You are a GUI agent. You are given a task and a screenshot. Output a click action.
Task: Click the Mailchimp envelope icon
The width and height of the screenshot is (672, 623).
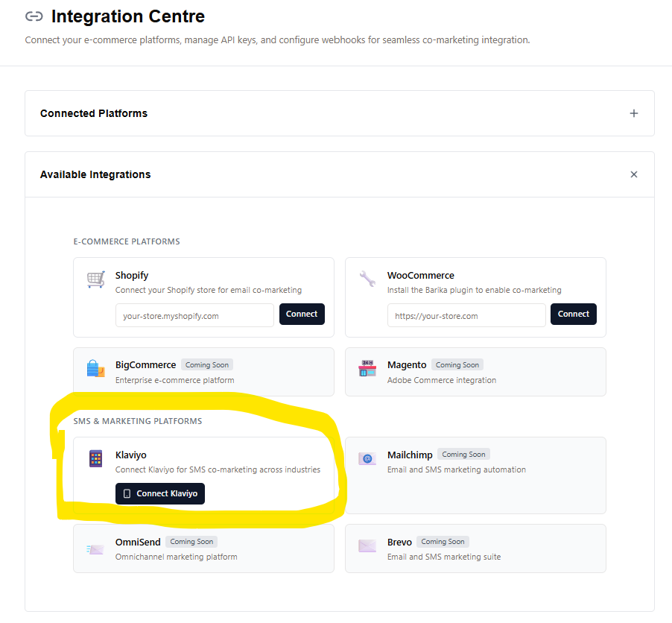click(367, 458)
